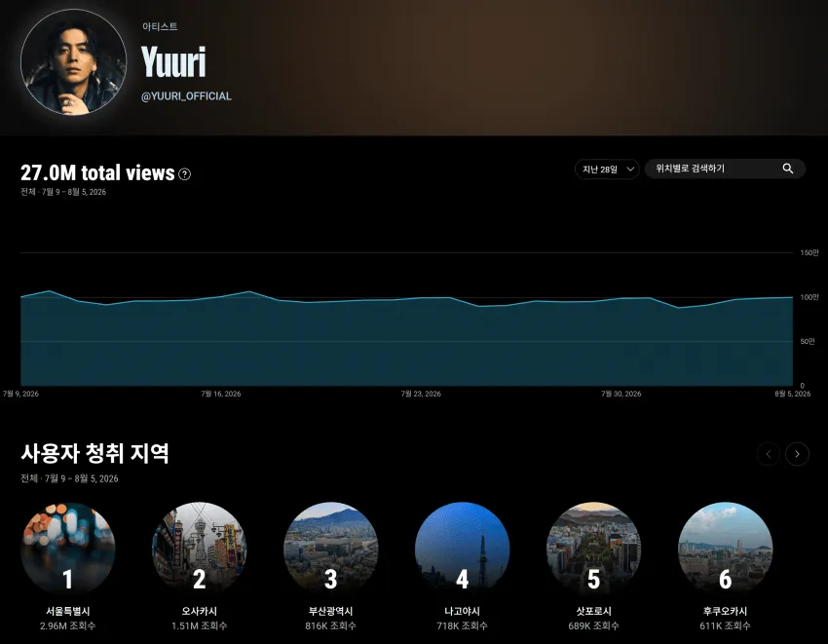The image size is (828, 644).
Task: Select the 후쿠오카시 city thumbnail ranked 6
Action: 725,549
